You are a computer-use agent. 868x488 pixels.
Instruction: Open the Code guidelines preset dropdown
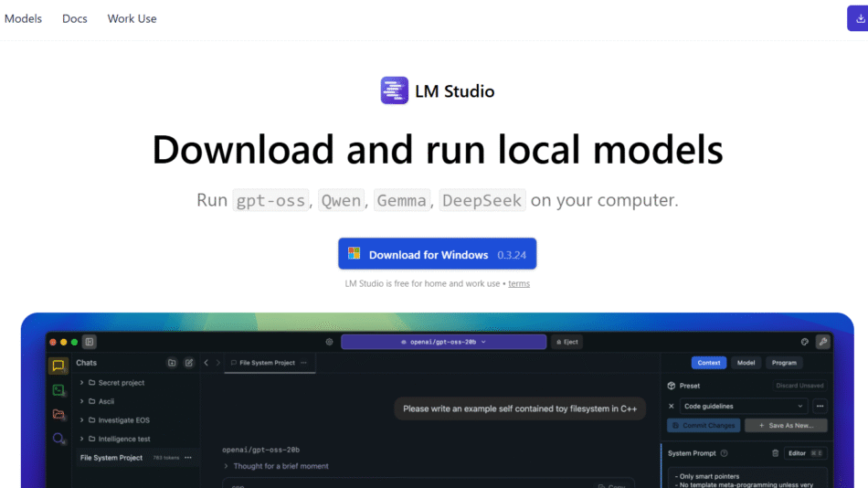[x=743, y=406]
